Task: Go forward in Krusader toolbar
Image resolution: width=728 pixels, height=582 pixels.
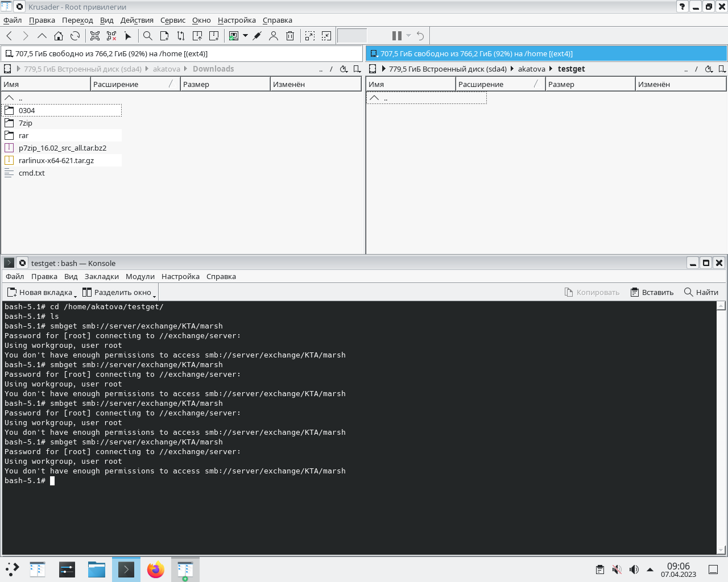Action: tap(26, 36)
